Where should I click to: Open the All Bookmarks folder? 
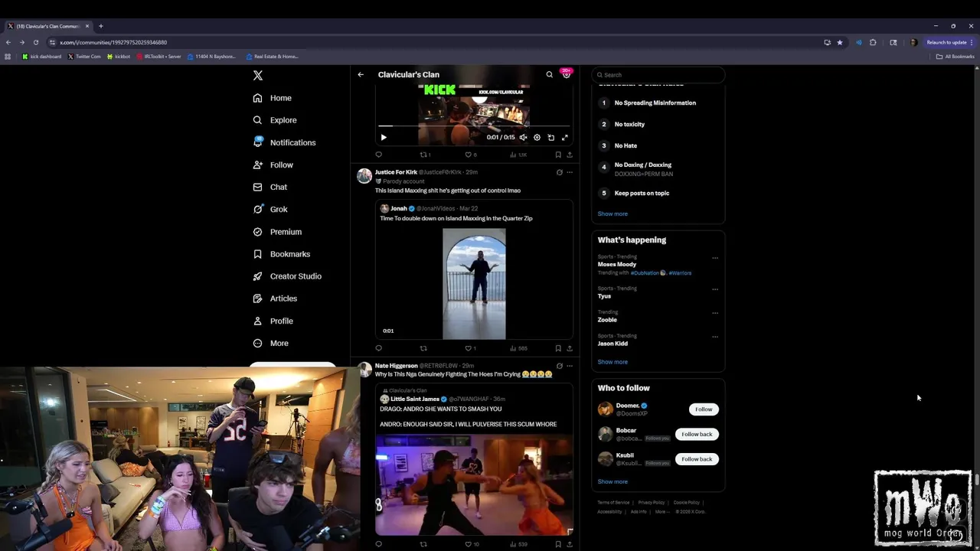click(x=955, y=57)
